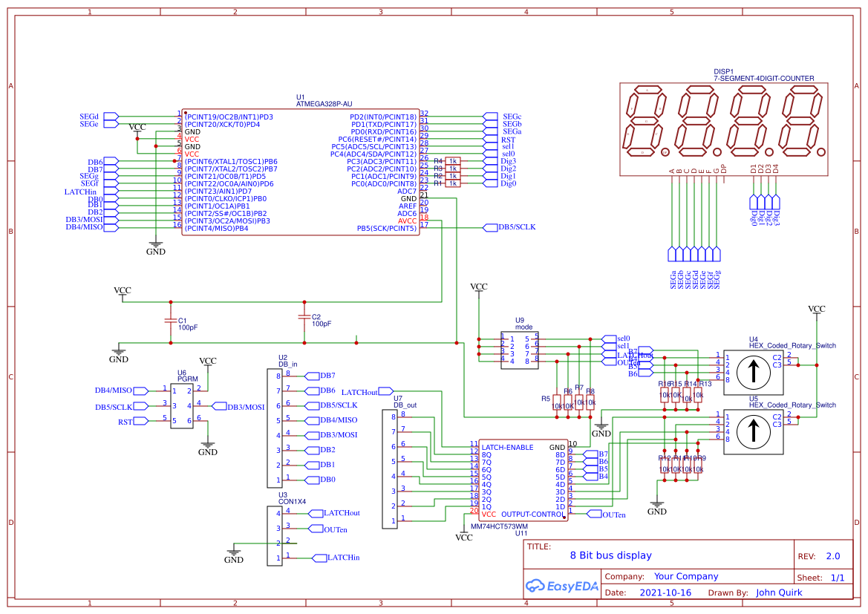
Task: Toggle the U4 hex coded rotary switch
Action: pos(754,371)
